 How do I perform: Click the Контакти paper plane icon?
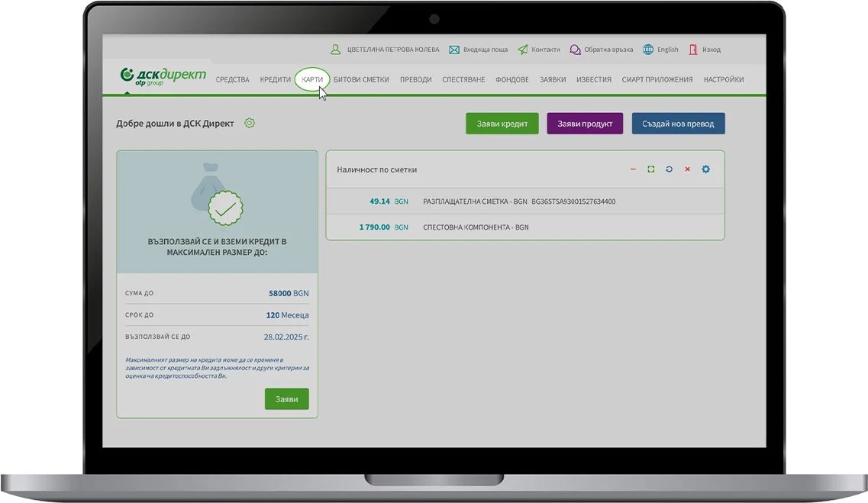pos(523,50)
